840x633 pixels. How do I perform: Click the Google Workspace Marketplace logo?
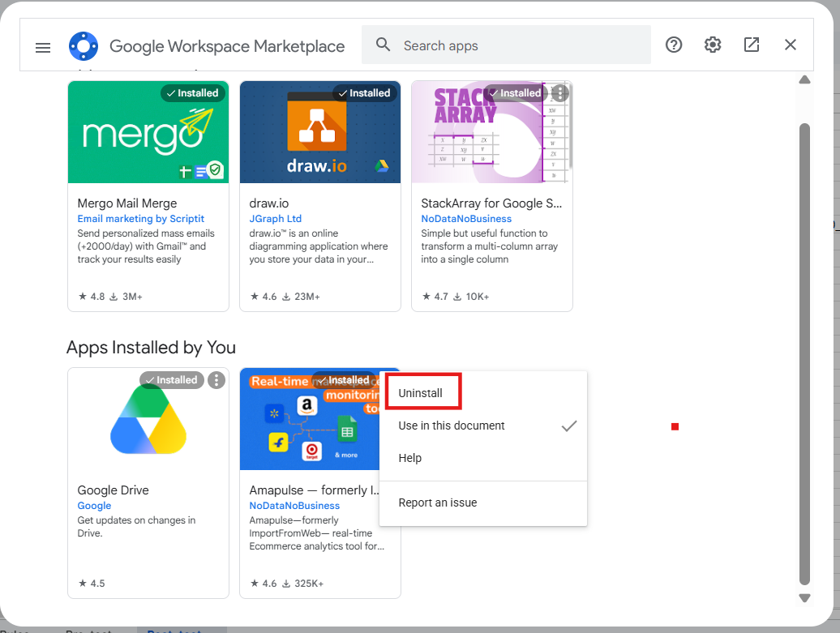(84, 46)
